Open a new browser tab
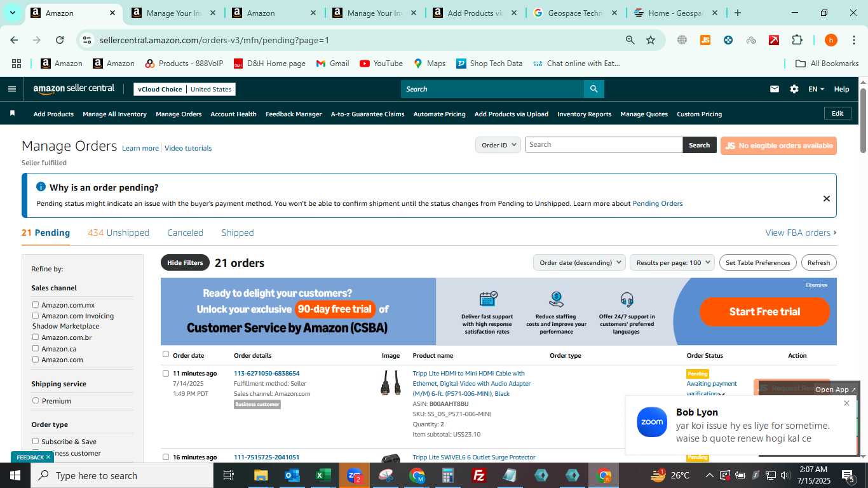Screen dimensions: 868x488 coord(737,13)
